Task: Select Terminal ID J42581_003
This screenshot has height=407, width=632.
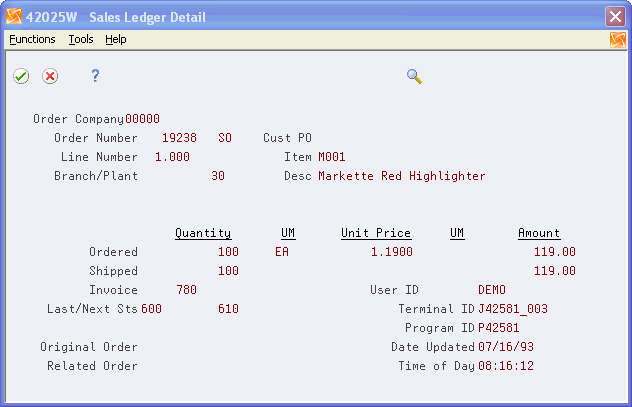Action: [x=513, y=309]
